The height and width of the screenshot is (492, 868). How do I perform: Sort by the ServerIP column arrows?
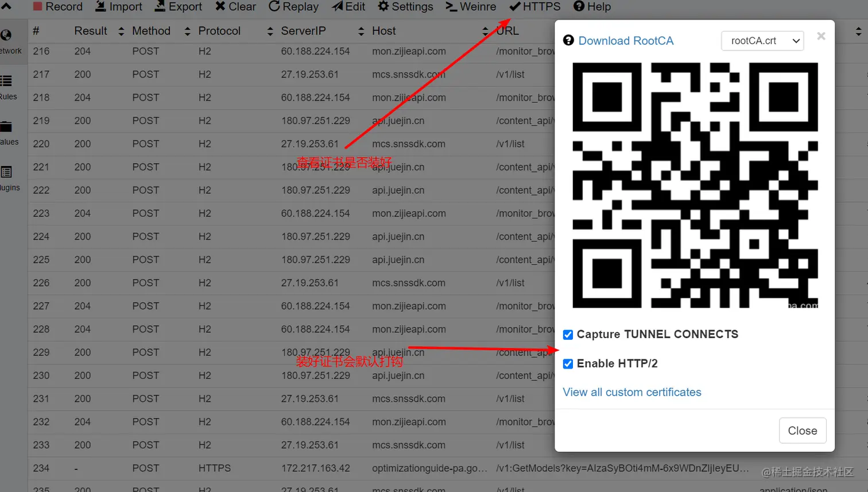(x=361, y=32)
